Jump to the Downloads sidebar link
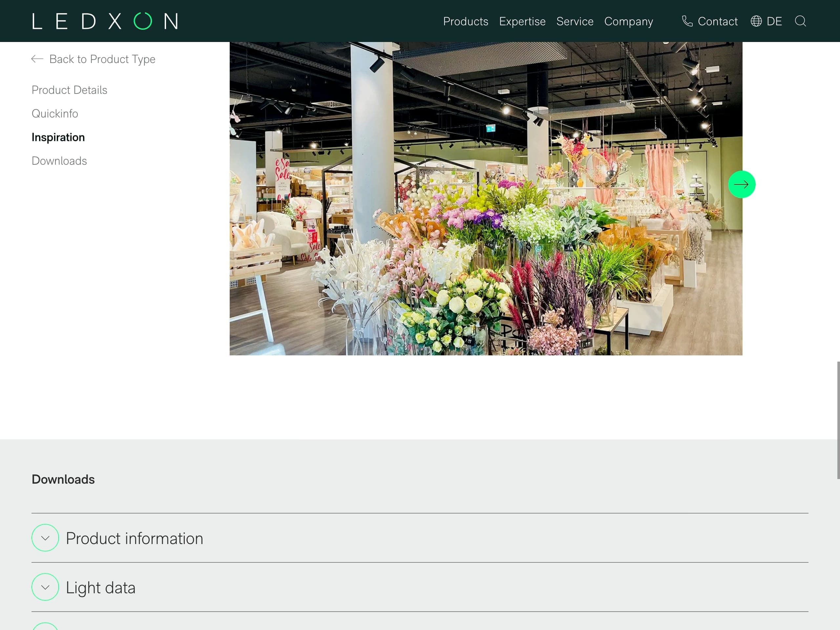This screenshot has height=630, width=840. pyautogui.click(x=59, y=161)
